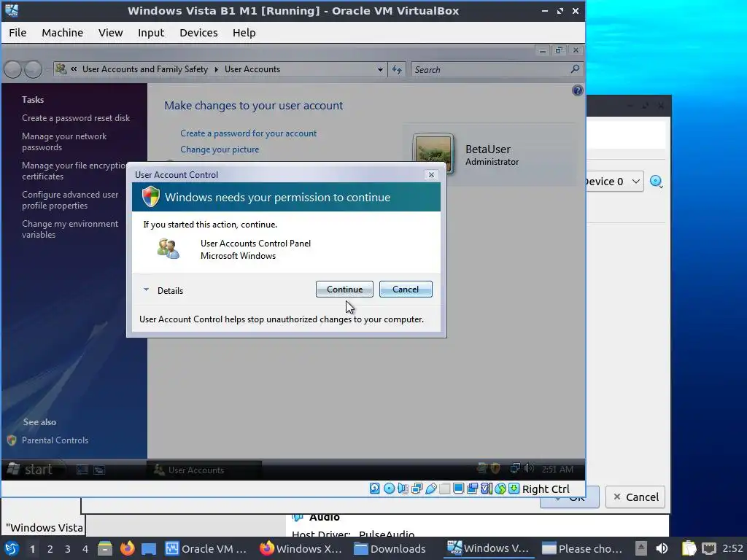Click the UAC shield icon in the dialog
The width and height of the screenshot is (747, 560).
coord(151,196)
